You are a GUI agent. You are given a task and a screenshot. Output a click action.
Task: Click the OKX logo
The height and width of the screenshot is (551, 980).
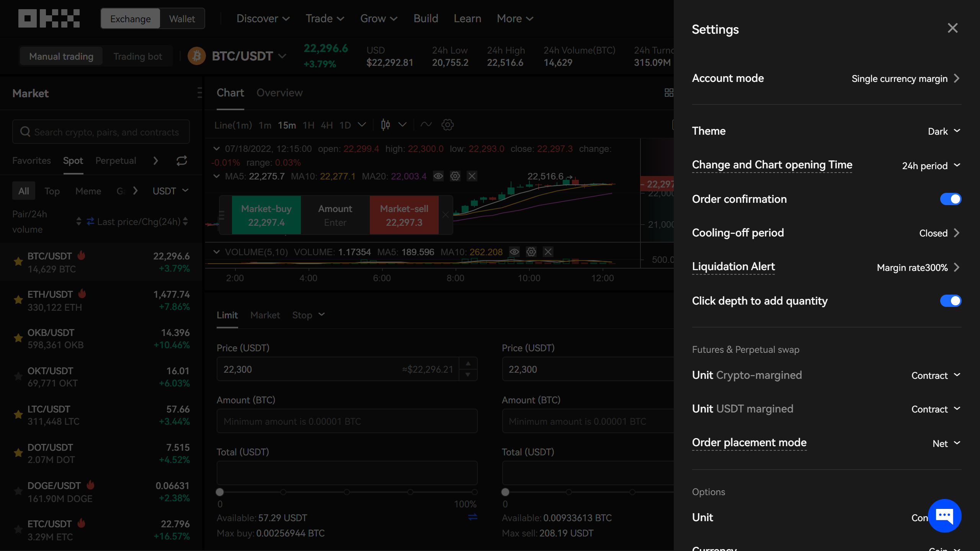49,18
